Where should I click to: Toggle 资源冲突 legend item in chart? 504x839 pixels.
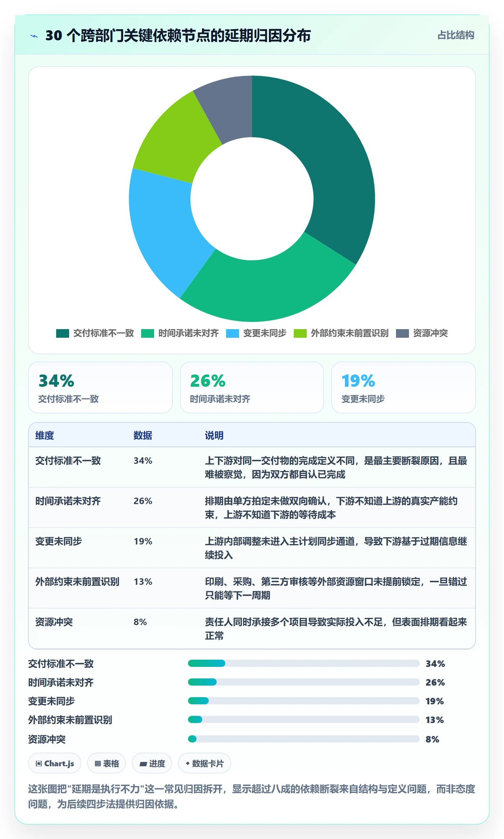pyautogui.click(x=422, y=333)
